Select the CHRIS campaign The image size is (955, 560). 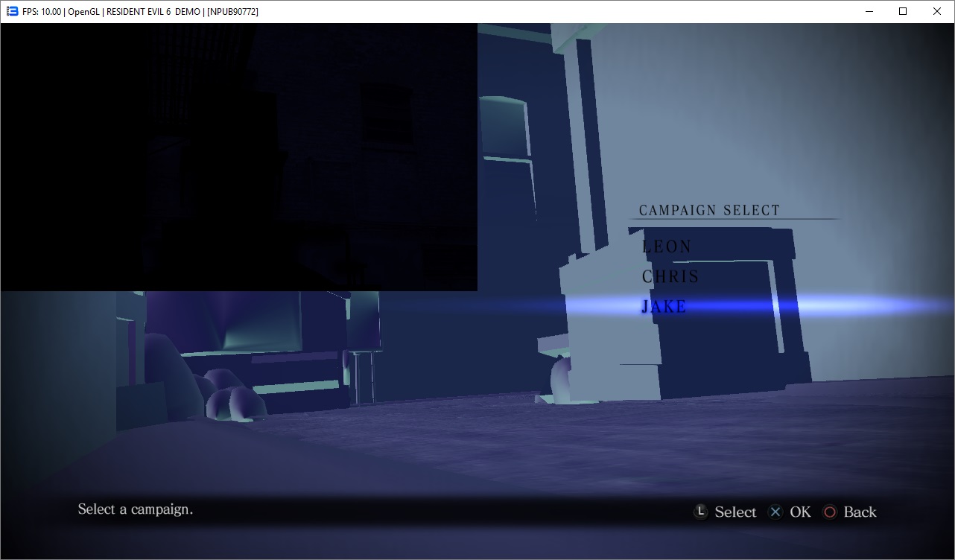click(670, 276)
